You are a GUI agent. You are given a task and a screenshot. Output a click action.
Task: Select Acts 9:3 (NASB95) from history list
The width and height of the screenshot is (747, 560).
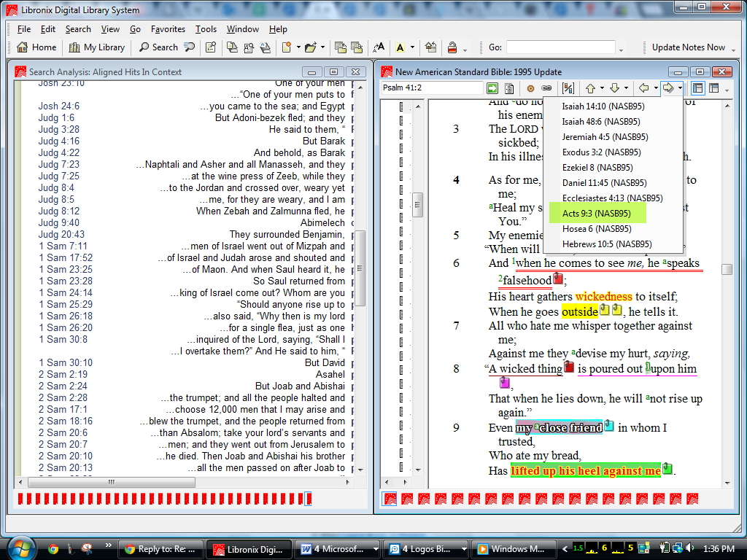point(597,214)
